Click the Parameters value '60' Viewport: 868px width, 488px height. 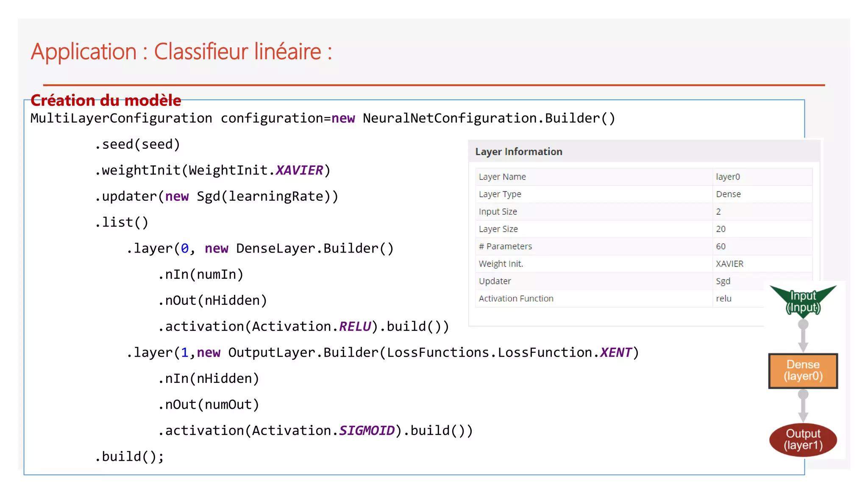point(721,246)
